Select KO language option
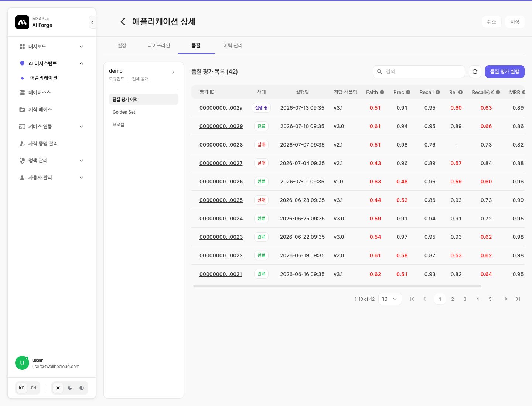The image size is (532, 406). point(22,388)
